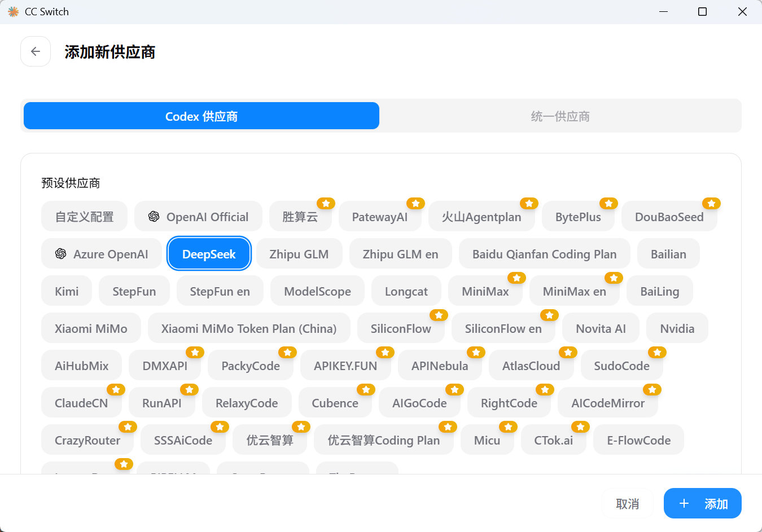The height and width of the screenshot is (532, 762).
Task: Cancel with the 取消 button
Action: [x=628, y=503]
